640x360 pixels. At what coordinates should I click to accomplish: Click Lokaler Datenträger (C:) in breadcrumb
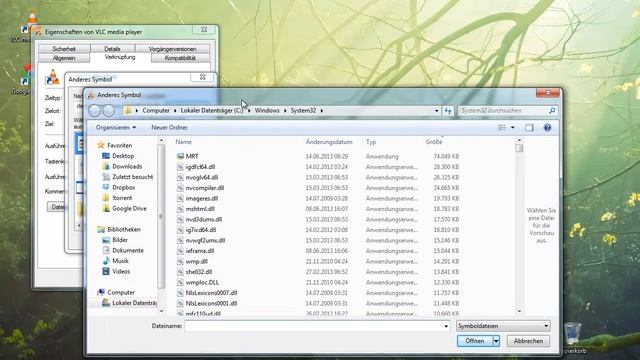(x=211, y=111)
